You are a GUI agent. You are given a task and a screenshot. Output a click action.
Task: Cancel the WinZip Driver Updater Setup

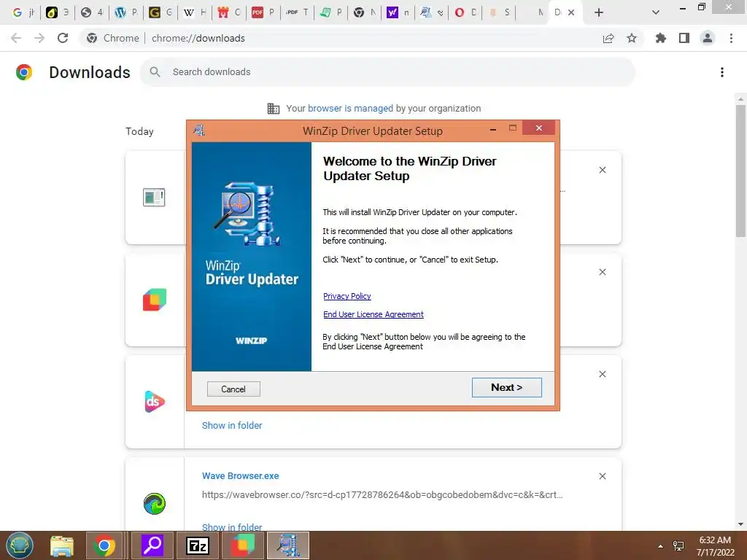click(233, 389)
